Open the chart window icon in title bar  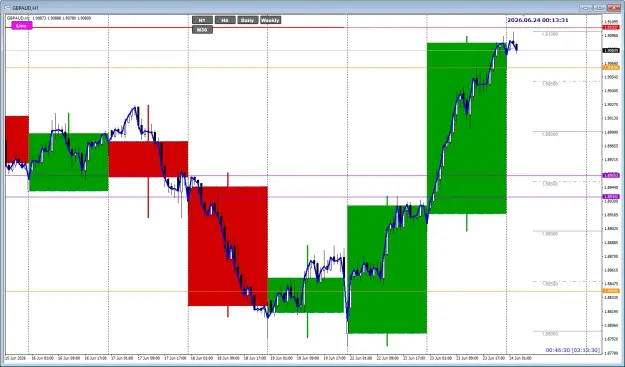(8, 8)
